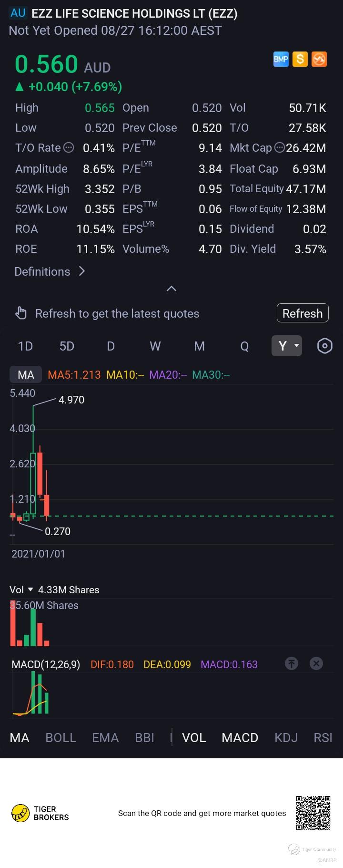343x868 pixels.
Task: Open the Y timeframe dropdown
Action: coord(287,346)
